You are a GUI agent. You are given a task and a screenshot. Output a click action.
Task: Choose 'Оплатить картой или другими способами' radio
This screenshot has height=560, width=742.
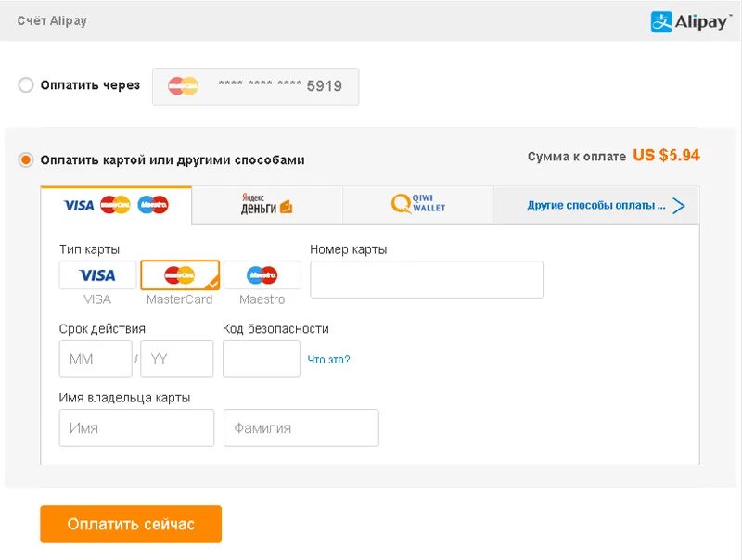pyautogui.click(x=26, y=159)
